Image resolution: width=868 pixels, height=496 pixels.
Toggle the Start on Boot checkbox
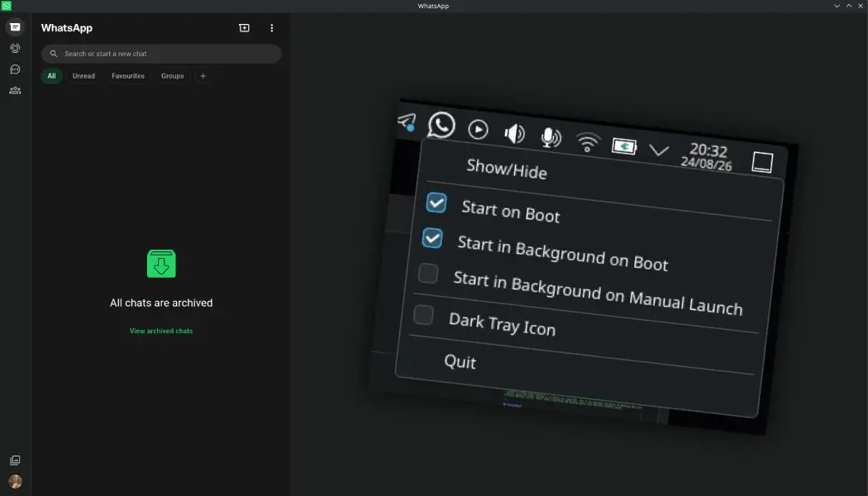pyautogui.click(x=436, y=203)
